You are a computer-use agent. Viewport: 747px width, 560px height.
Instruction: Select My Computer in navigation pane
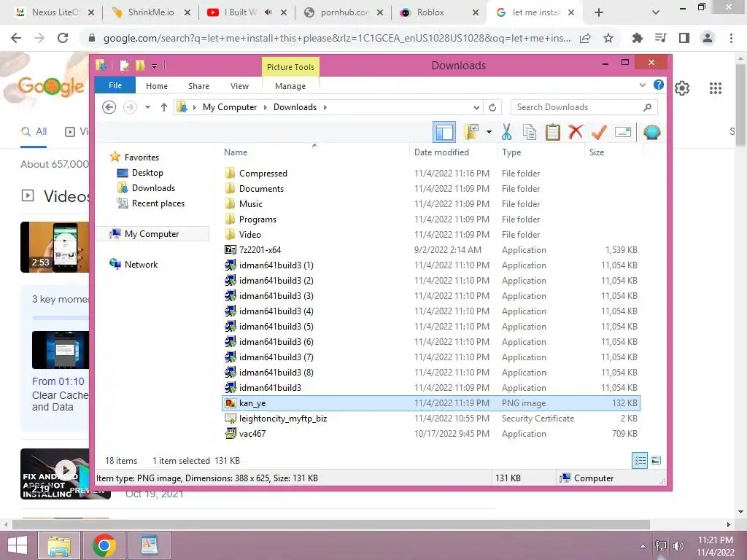[152, 234]
